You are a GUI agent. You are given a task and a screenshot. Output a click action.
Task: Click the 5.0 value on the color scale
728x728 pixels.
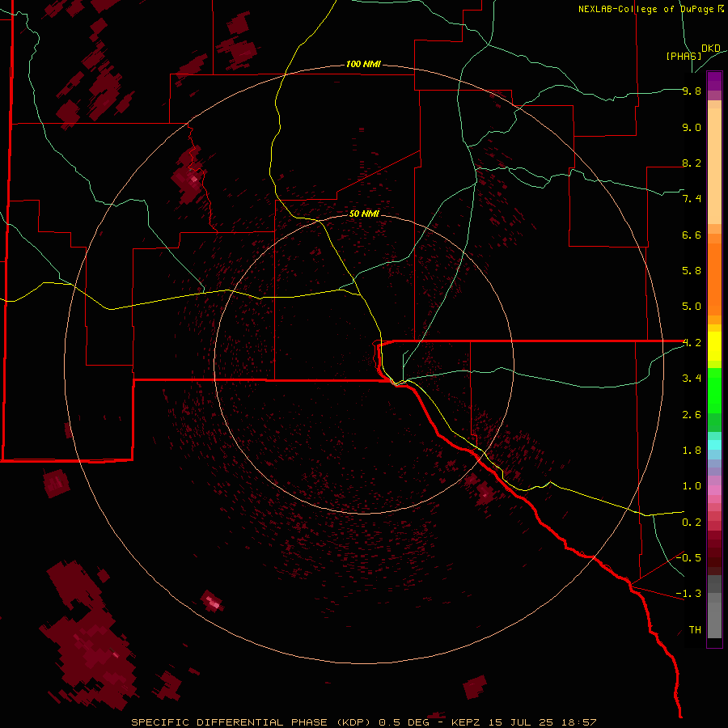[692, 307]
